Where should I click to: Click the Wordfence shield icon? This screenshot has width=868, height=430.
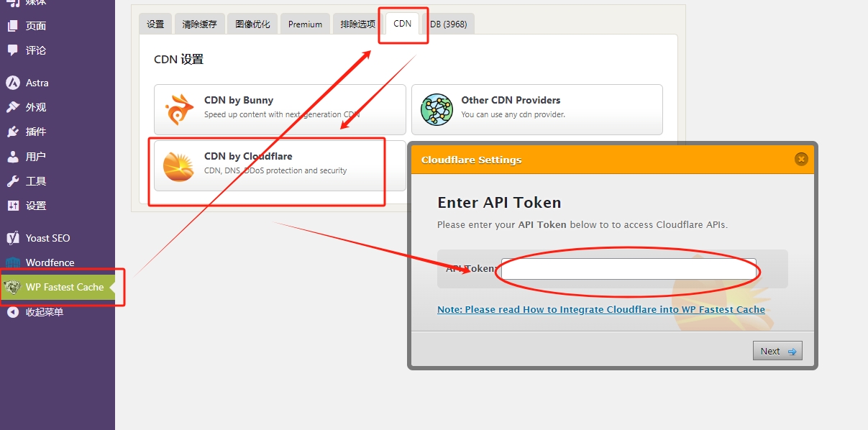click(x=12, y=262)
